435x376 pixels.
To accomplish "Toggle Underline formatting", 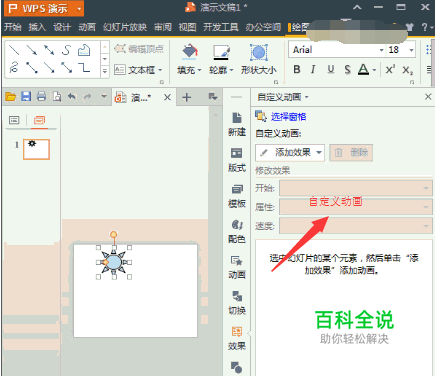I will [x=330, y=69].
